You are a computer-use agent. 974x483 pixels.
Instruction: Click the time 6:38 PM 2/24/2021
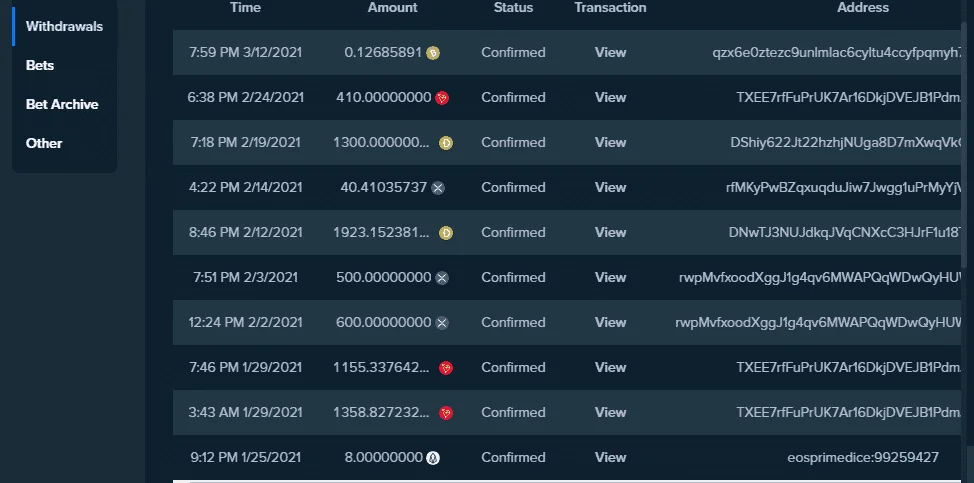[245, 97]
